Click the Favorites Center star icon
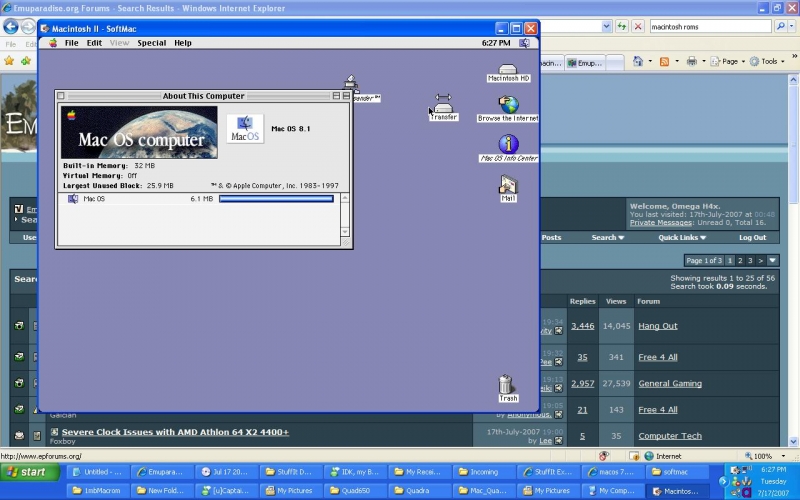Screen dimensions: 800x500 point(9,61)
